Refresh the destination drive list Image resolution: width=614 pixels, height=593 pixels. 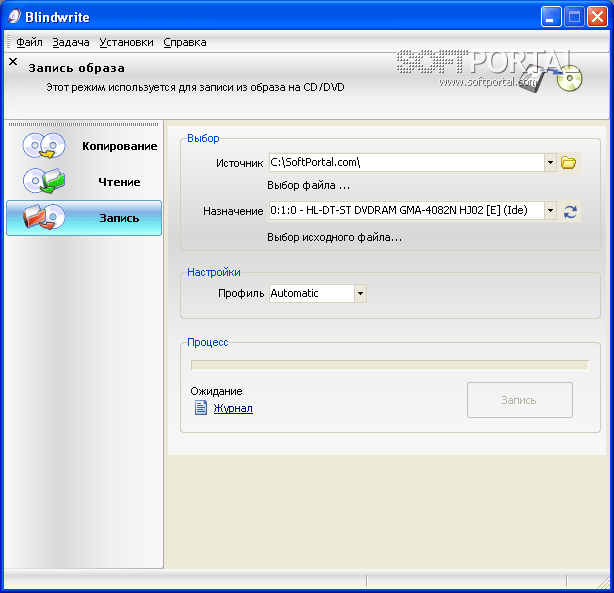[570, 211]
